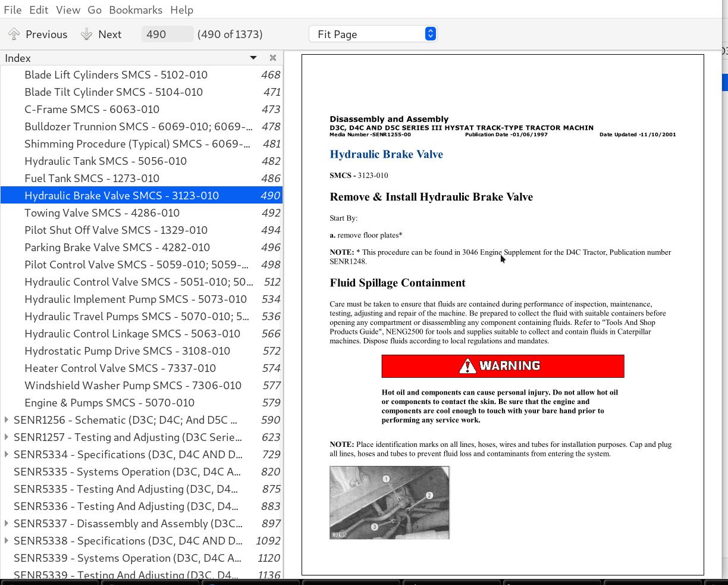Select the SENR1257 Testing and Adjusting entry

[128, 437]
